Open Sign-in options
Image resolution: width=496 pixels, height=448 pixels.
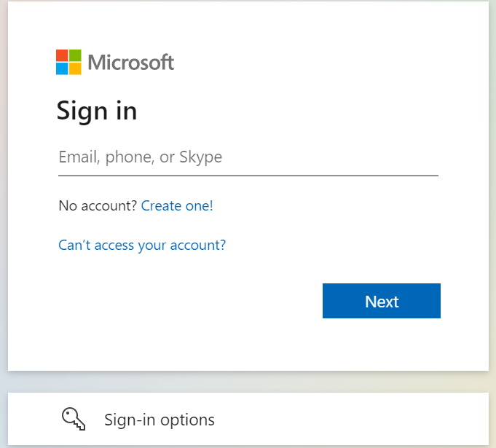click(x=248, y=419)
